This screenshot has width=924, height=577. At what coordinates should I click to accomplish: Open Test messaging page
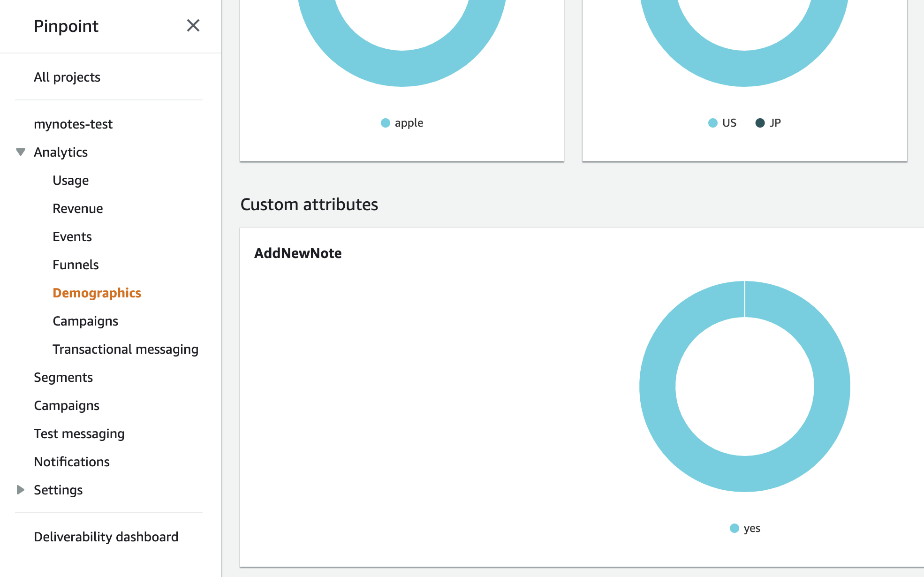point(79,433)
